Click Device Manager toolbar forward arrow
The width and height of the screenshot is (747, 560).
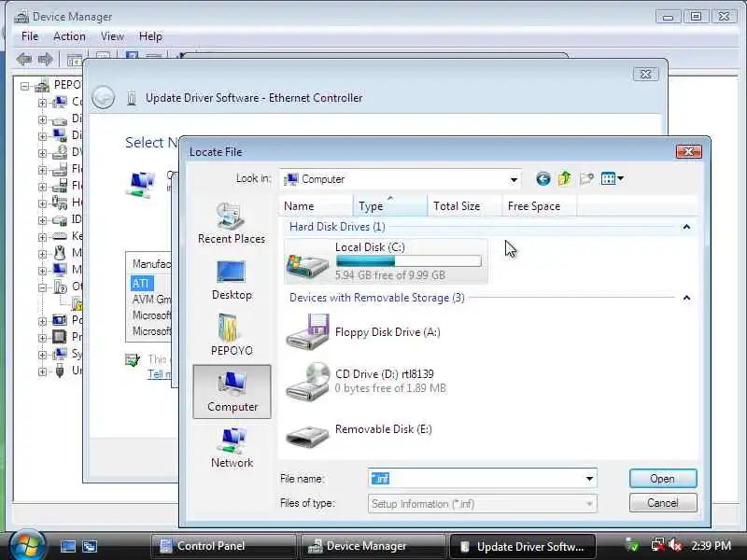[45, 60]
